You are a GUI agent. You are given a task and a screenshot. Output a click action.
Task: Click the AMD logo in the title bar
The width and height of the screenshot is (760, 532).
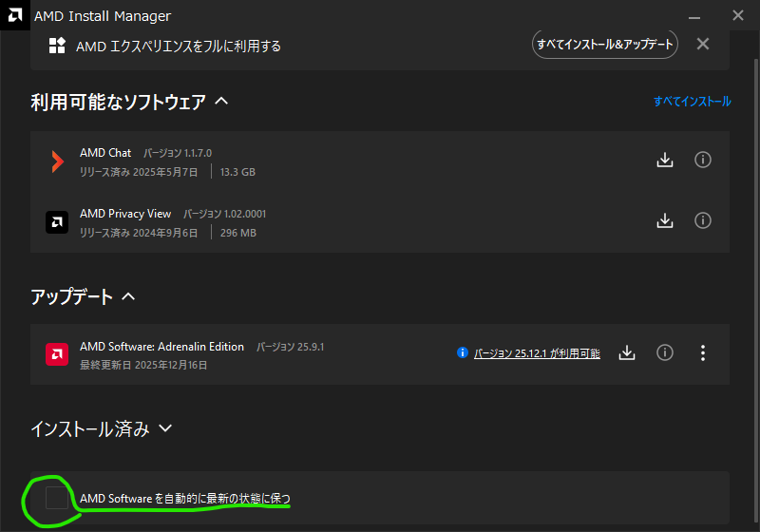tap(15, 15)
